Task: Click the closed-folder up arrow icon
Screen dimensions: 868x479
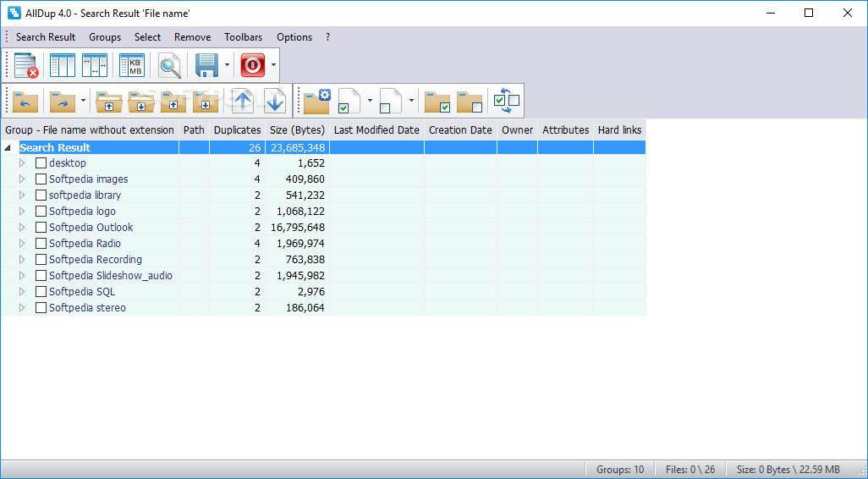Action: [173, 101]
